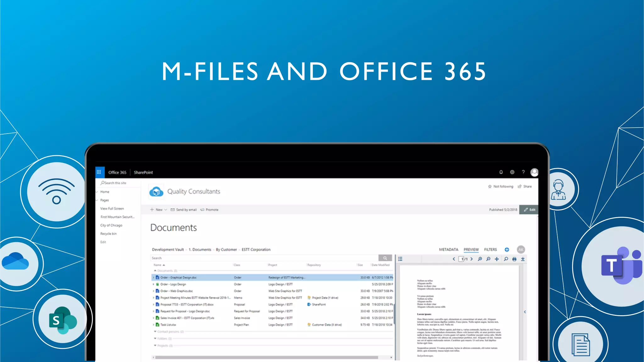Image resolution: width=644 pixels, height=362 pixels.
Task: Click the Word icon of Order - Graphical Design.doc
Action: 158,277
